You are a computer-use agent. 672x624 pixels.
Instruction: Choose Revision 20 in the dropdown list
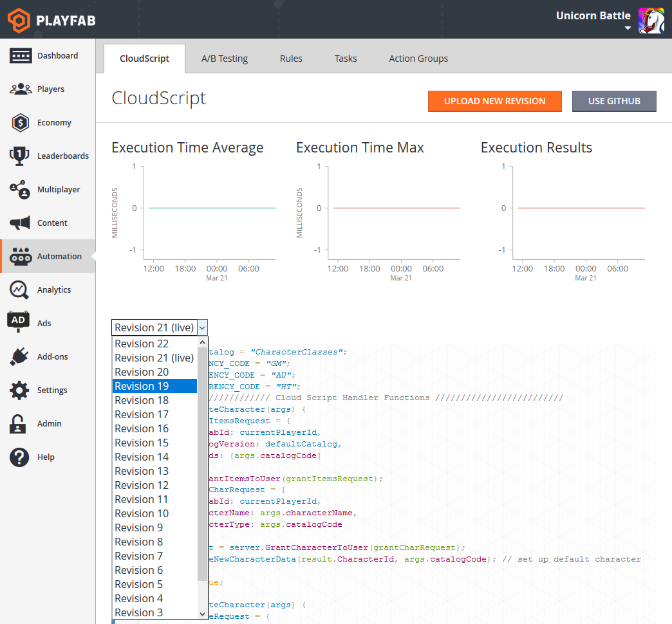[x=154, y=372]
